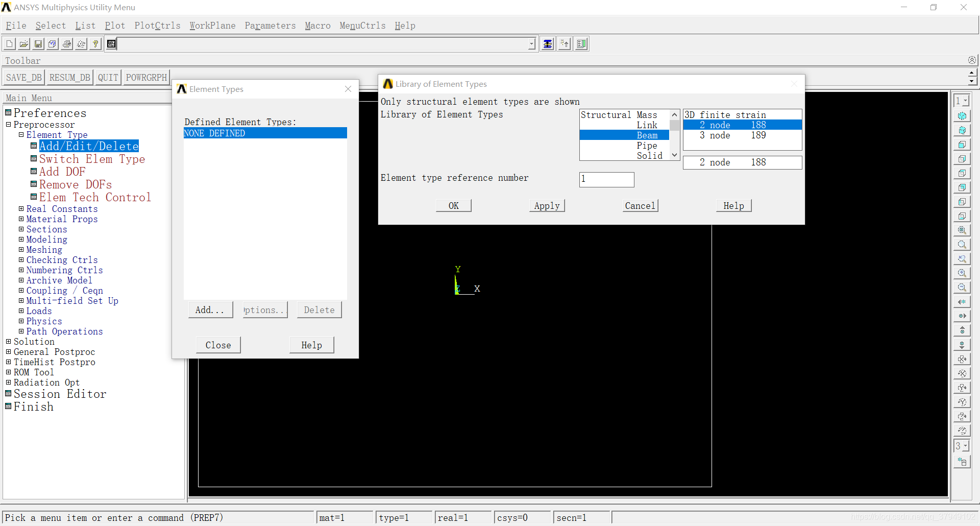Open the File menu
The width and height of the screenshot is (980, 526).
pos(16,26)
